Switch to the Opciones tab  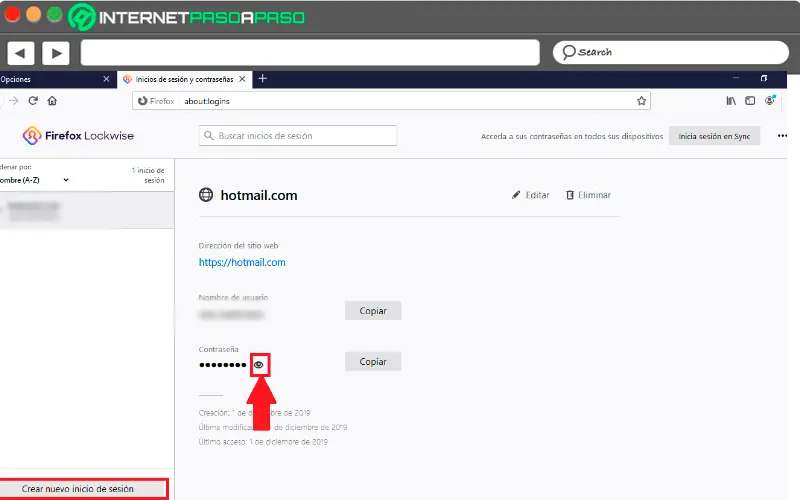[x=51, y=79]
